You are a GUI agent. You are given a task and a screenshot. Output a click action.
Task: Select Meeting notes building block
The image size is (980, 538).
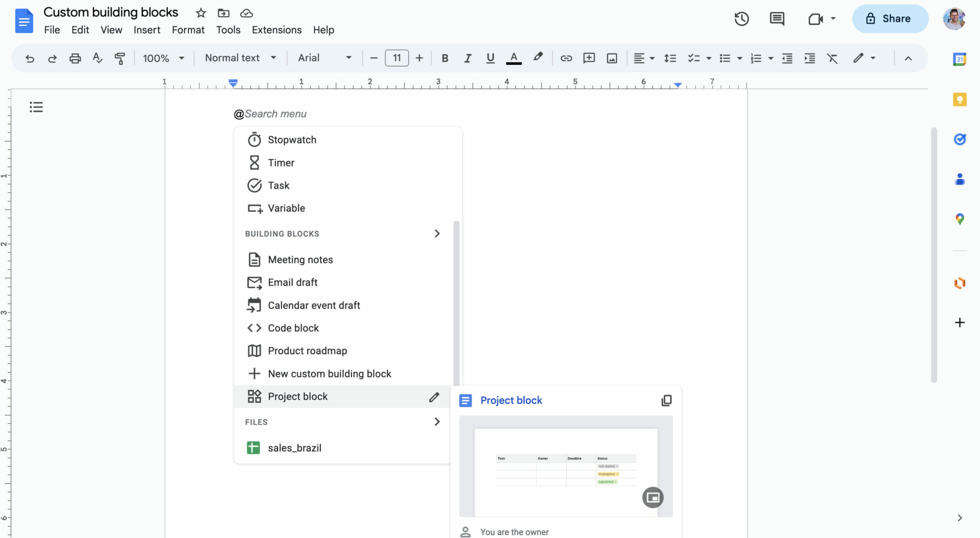tap(343, 260)
